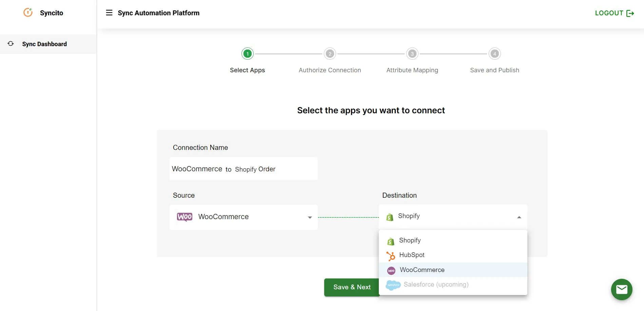Click the Woo icon next to WooCommerce option
The image size is (644, 311).
tap(391, 270)
